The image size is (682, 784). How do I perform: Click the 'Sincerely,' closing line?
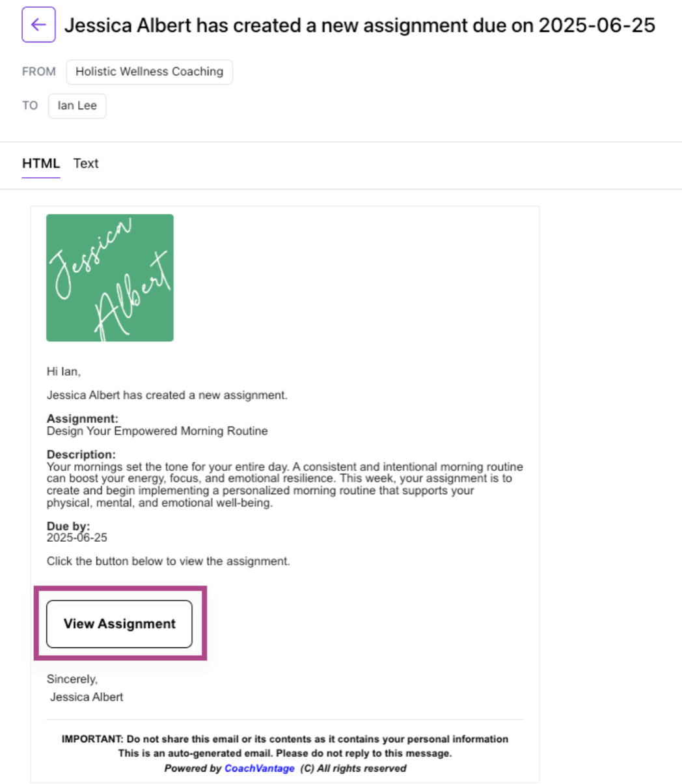point(72,679)
